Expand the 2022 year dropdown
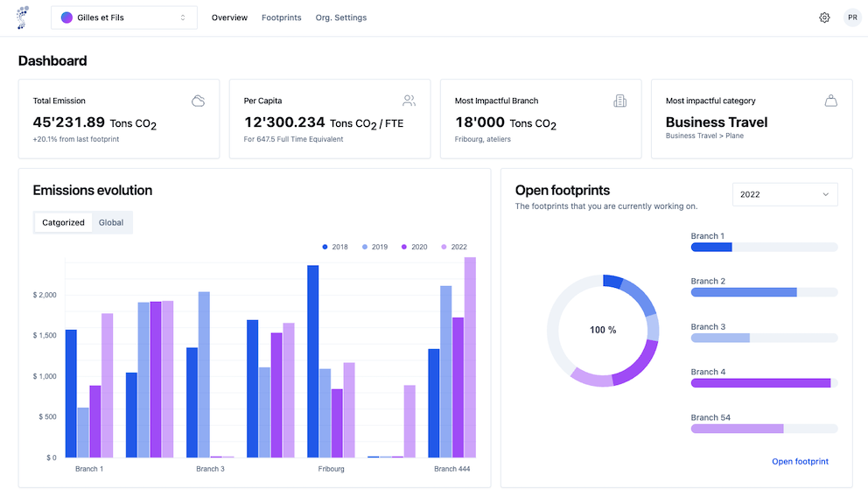 coord(784,194)
